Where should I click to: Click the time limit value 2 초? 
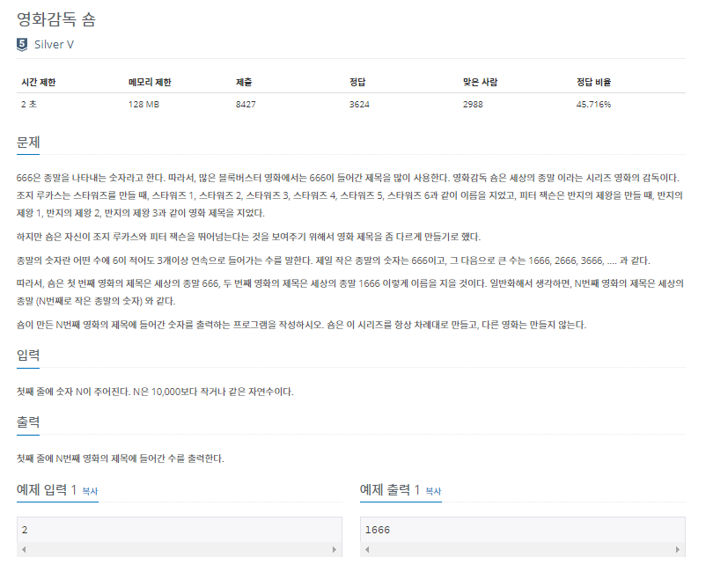click(x=29, y=105)
